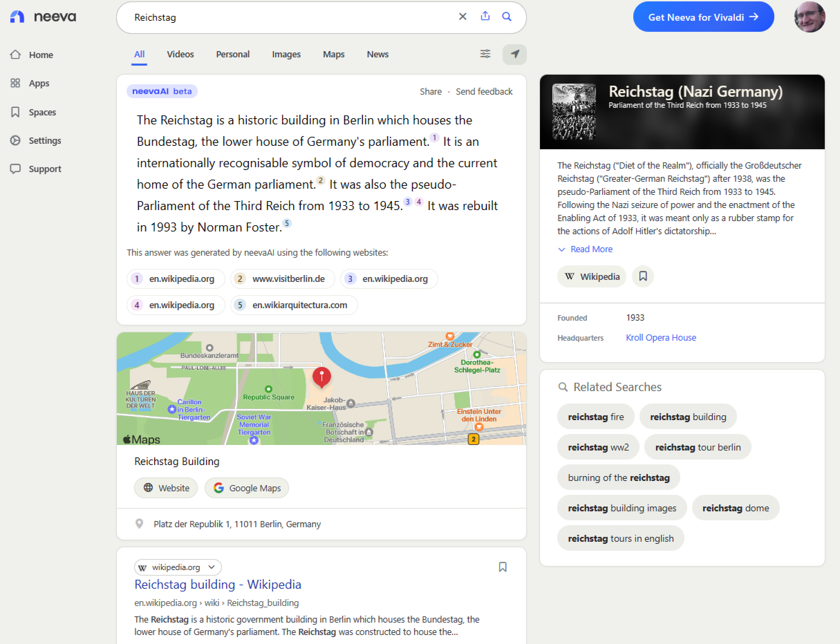Switch to the News tab

pyautogui.click(x=377, y=55)
